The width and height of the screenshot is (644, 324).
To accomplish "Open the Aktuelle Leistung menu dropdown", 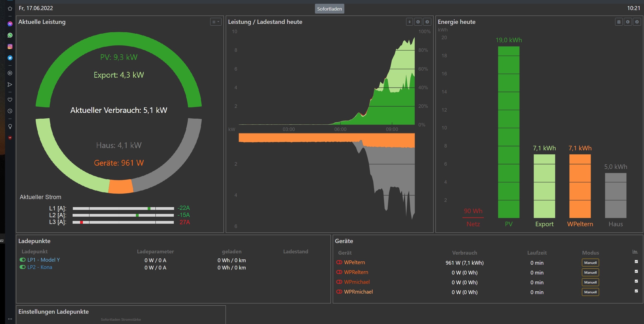I will coord(216,22).
